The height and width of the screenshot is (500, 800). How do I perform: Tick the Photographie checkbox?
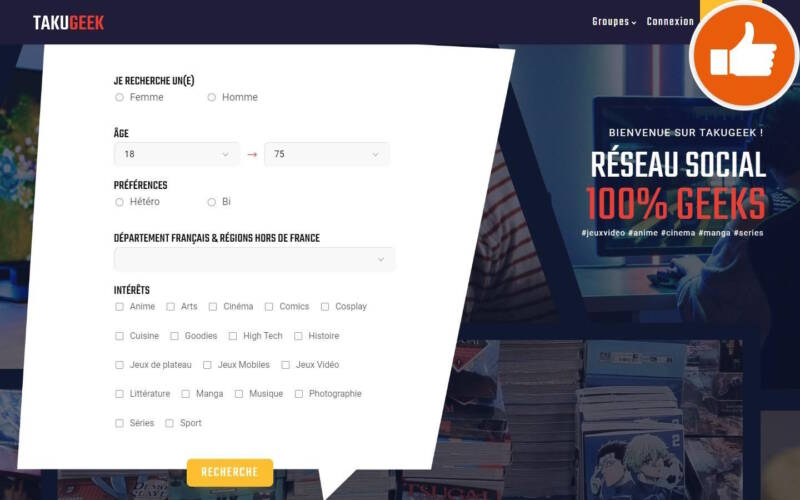point(299,394)
